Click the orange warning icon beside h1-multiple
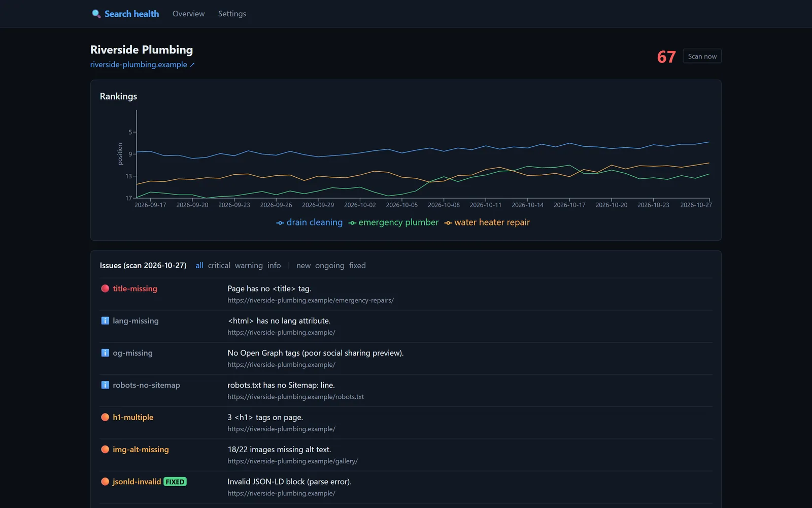812x508 pixels. [x=105, y=417]
